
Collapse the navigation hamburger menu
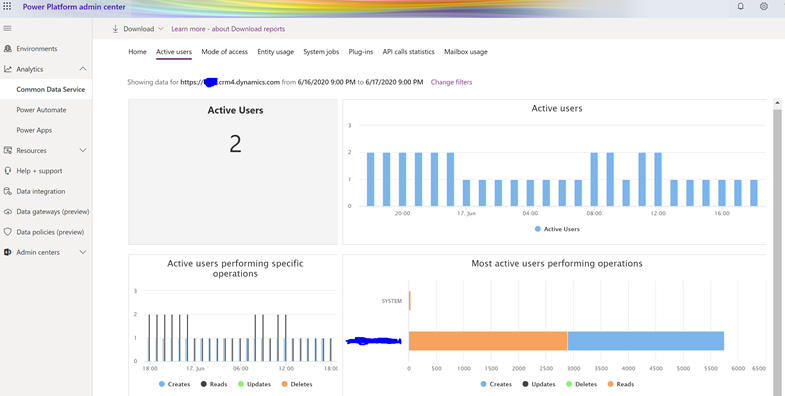point(8,29)
